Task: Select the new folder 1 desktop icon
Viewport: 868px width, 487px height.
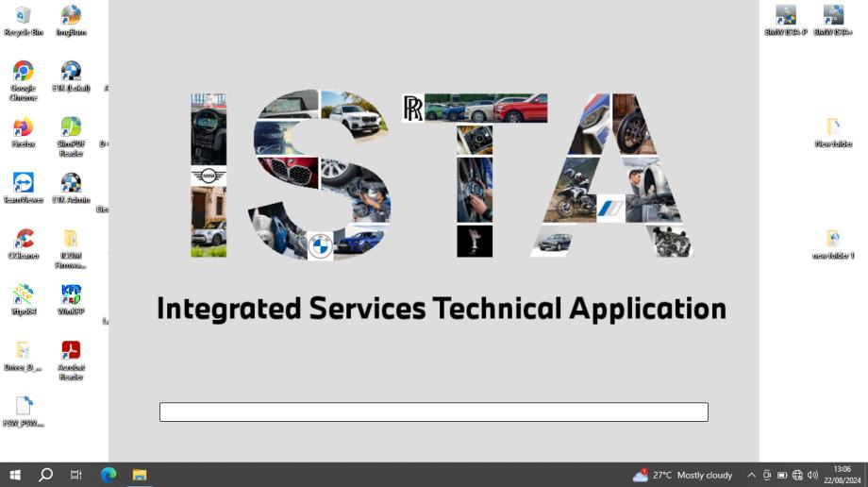Action: 833,243
